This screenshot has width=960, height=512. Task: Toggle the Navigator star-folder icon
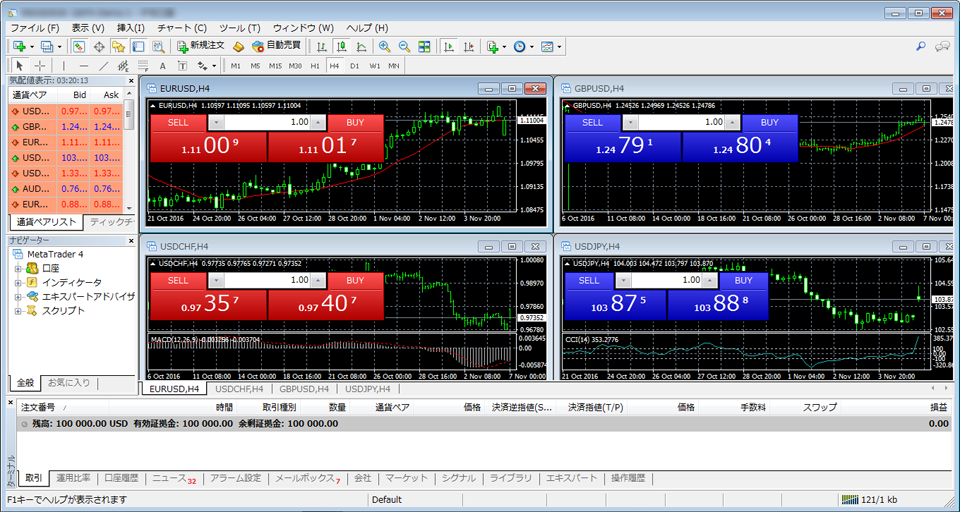[x=118, y=47]
